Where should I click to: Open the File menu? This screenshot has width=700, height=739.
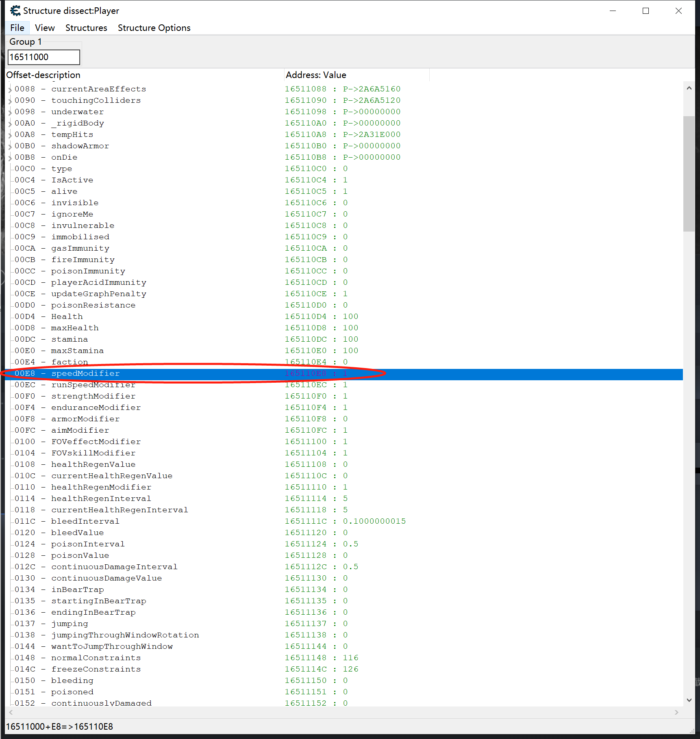17,28
